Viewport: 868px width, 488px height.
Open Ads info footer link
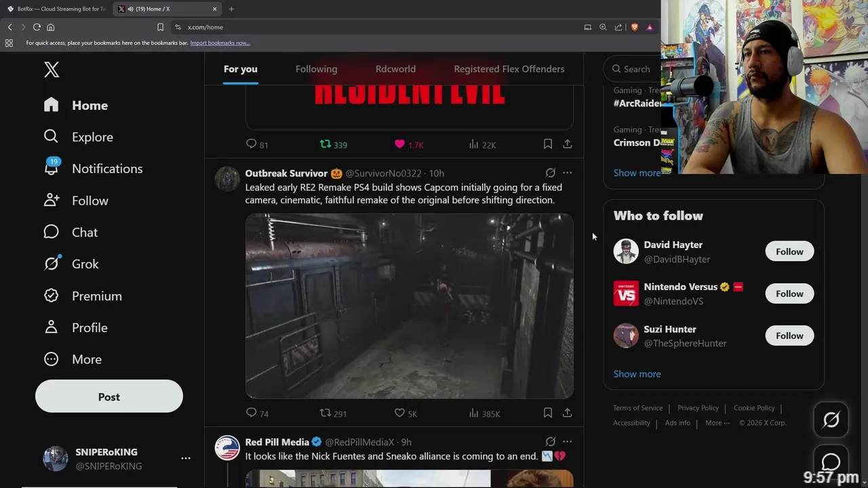pos(677,423)
